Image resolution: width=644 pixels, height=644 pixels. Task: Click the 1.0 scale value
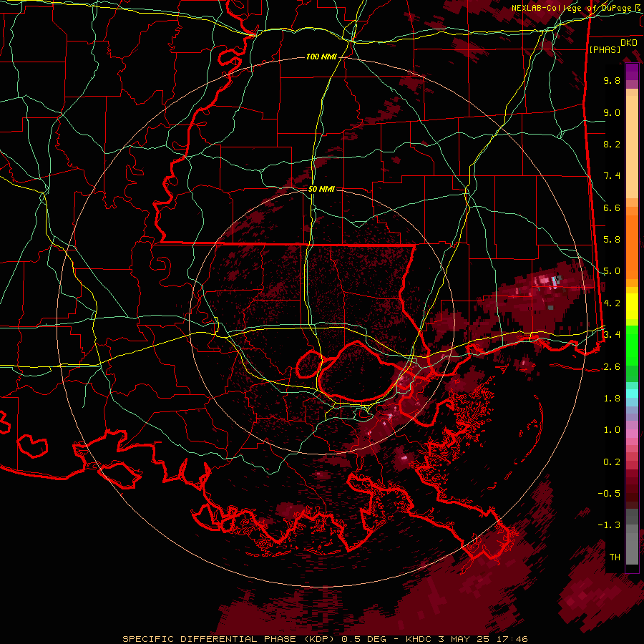click(x=612, y=430)
